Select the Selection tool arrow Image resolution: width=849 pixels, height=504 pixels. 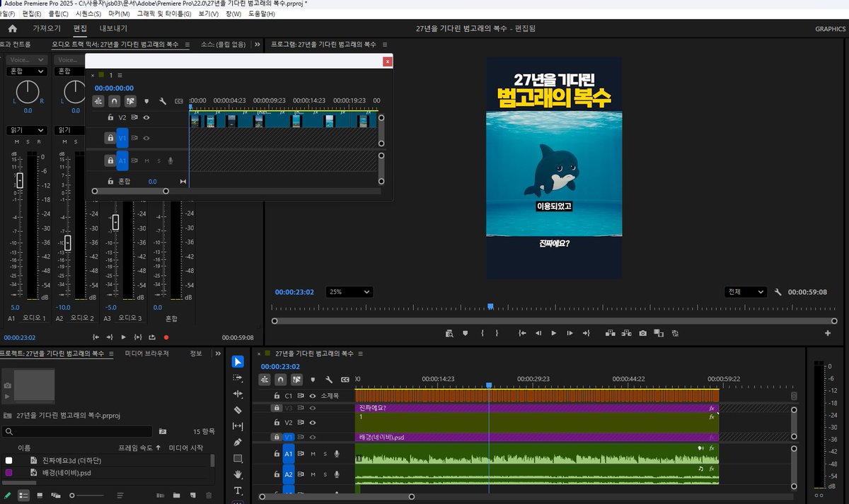[x=238, y=362]
